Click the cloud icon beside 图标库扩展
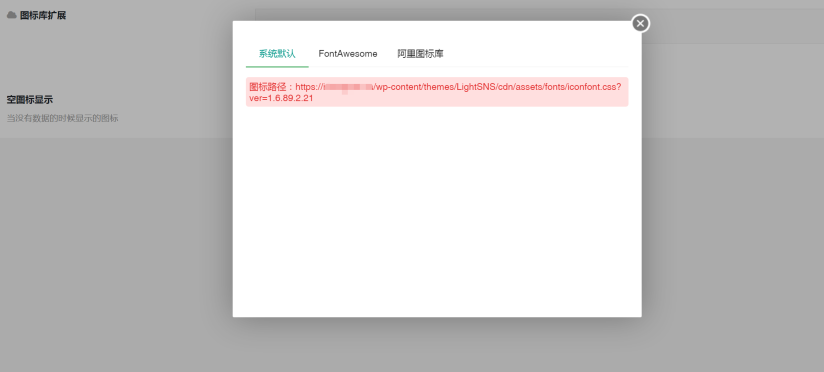This screenshot has width=824, height=372. pyautogui.click(x=12, y=15)
